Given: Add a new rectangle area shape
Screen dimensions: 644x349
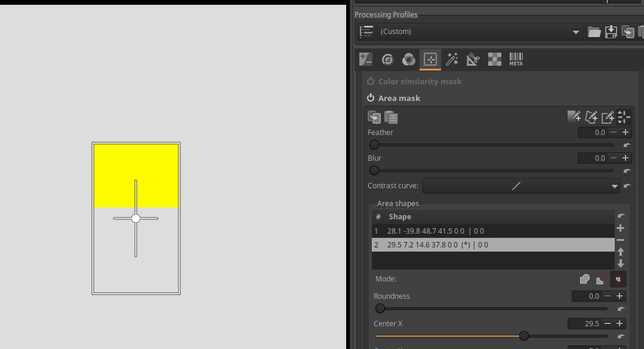Looking at the screenshot, I should pyautogui.click(x=608, y=117).
